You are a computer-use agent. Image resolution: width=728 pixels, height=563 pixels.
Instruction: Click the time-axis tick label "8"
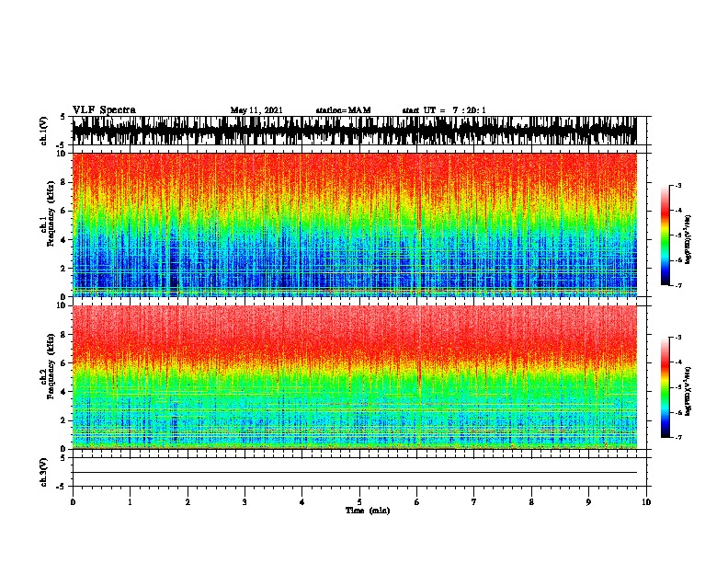click(531, 502)
